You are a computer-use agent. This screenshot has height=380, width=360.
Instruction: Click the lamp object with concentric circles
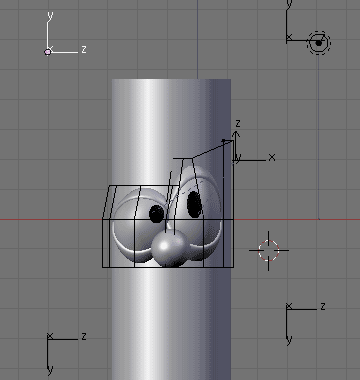coord(319,43)
